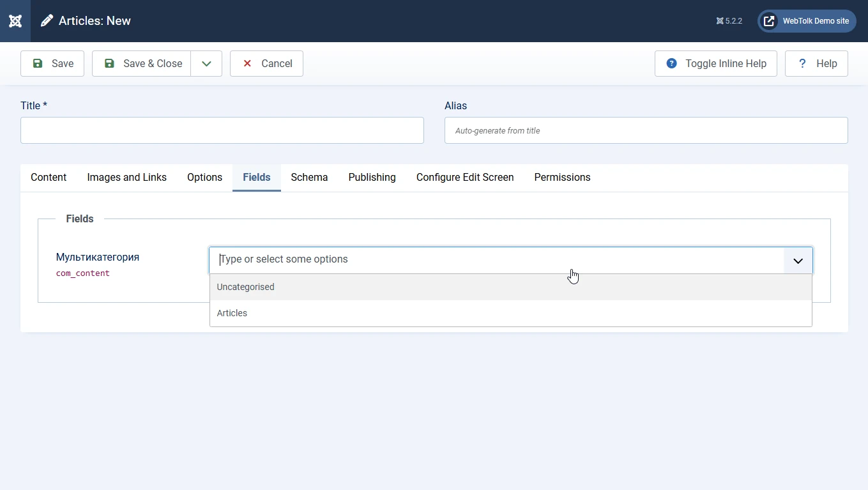Choose the Uncategorised option

click(x=511, y=287)
